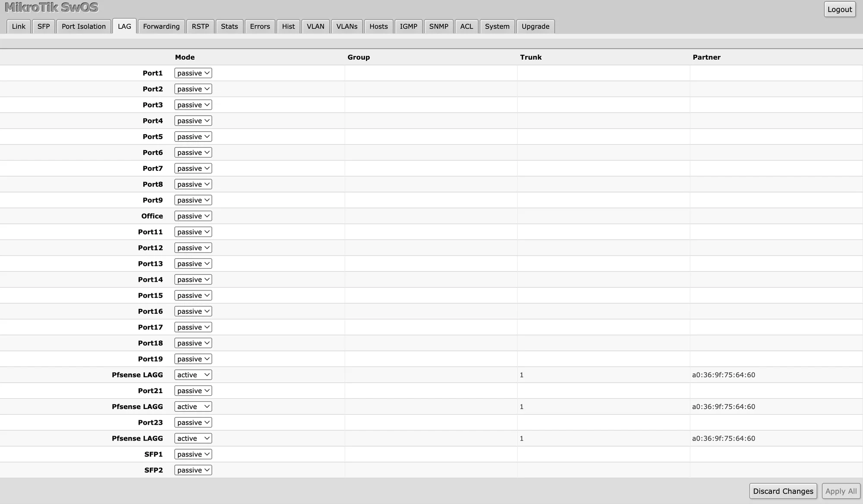The image size is (863, 504).
Task: Expand Port19 passive mode dropdown
Action: pyautogui.click(x=192, y=359)
